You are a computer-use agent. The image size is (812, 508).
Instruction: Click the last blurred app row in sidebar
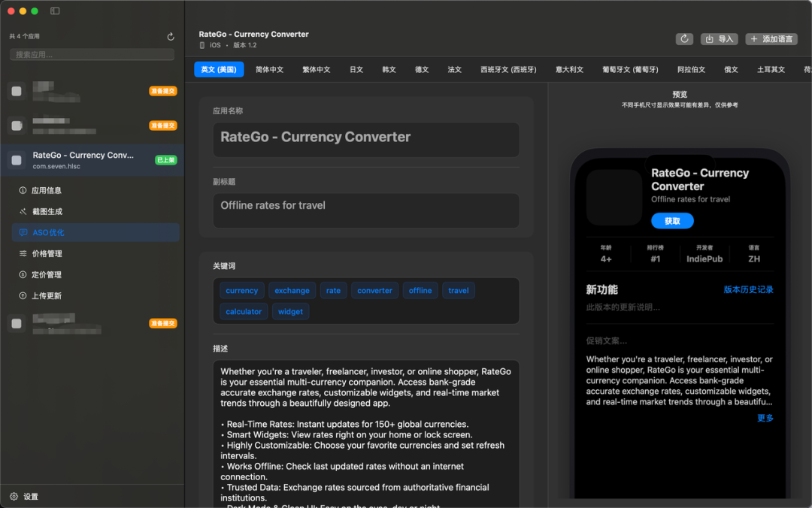coord(92,323)
